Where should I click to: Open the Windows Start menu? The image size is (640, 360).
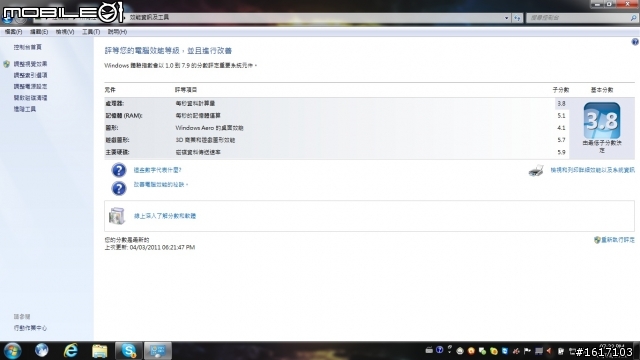(x=12, y=351)
